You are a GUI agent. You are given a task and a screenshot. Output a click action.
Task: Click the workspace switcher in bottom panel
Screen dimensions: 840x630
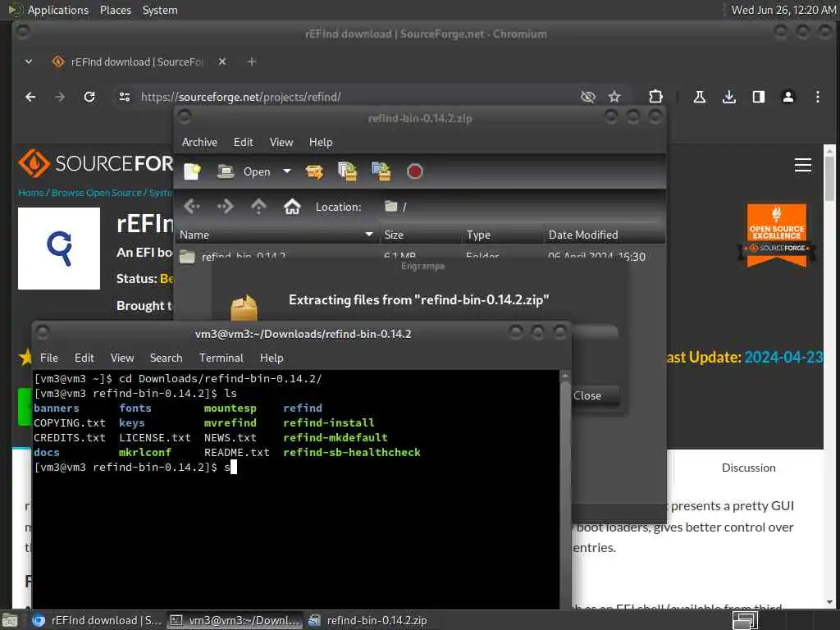pos(745,620)
